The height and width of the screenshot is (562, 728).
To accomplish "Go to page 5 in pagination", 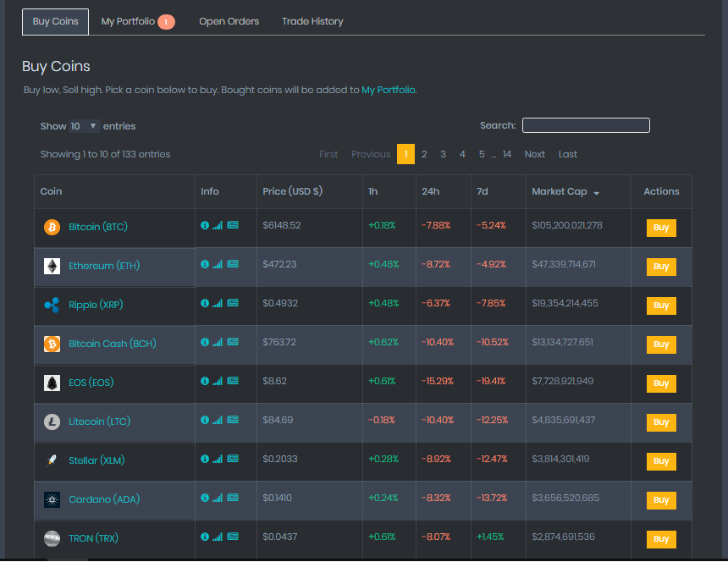I will point(482,154).
